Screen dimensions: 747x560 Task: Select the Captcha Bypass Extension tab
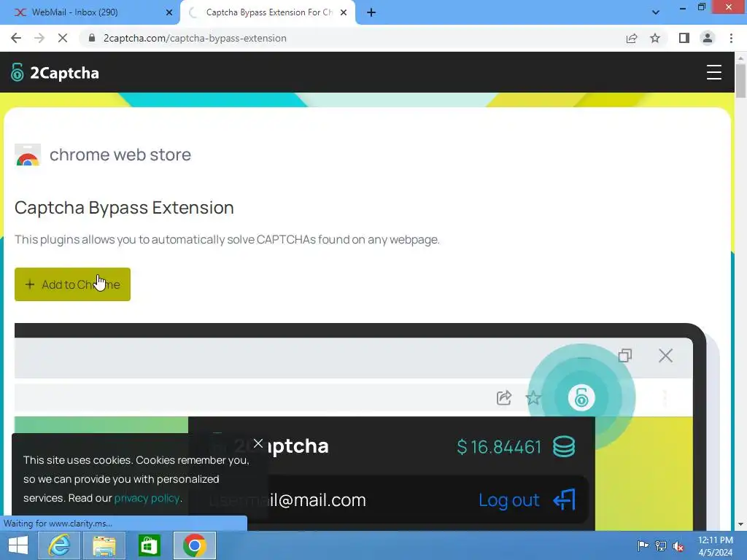pos(269,12)
